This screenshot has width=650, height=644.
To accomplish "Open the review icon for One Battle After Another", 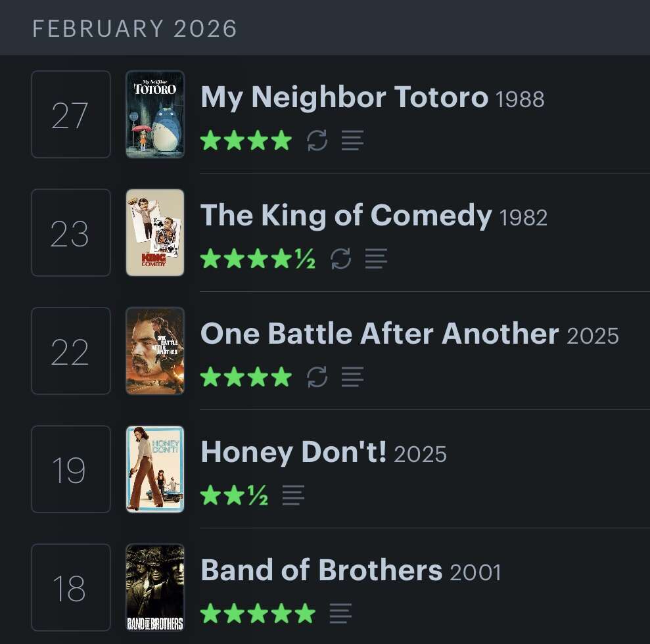I will [x=353, y=377].
